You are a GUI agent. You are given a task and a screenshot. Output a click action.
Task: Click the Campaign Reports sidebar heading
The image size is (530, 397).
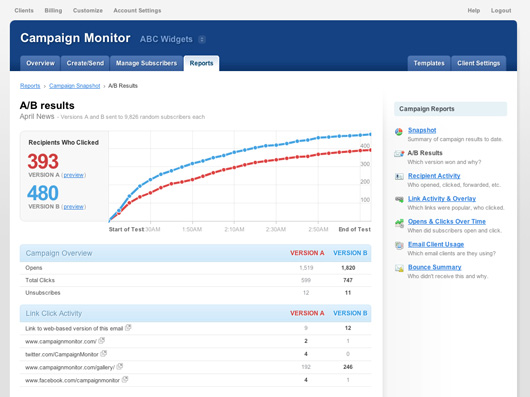pyautogui.click(x=450, y=109)
